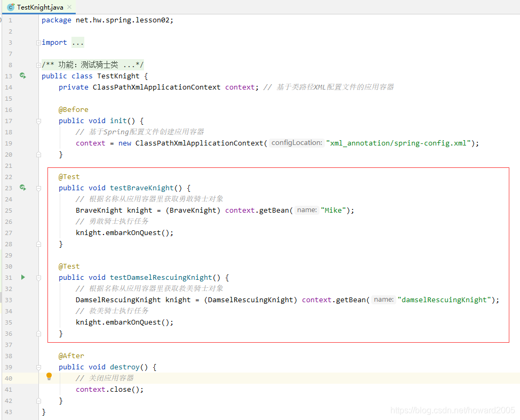This screenshot has width=520, height=420.
Task: Click fold end marker at line 36
Action: [x=38, y=334]
